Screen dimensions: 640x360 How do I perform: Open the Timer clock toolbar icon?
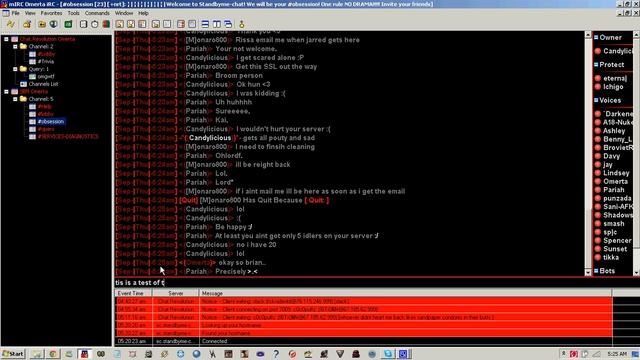pyautogui.click(x=95, y=24)
